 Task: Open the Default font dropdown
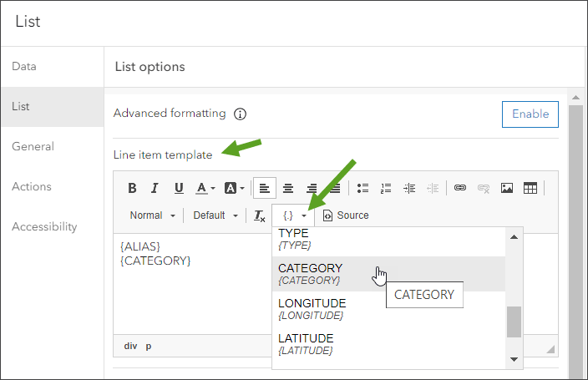pyautogui.click(x=215, y=215)
